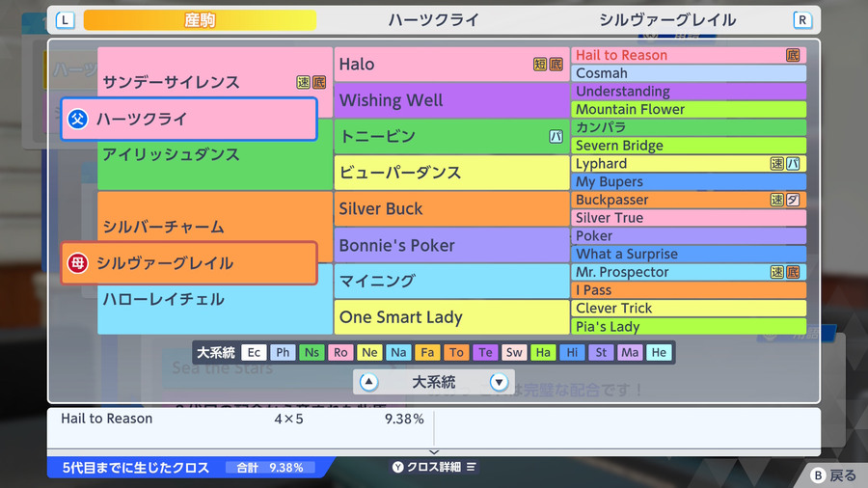Screen dimensions: 868x488
Task: Select the ビューパーダンス cell
Action: (x=451, y=173)
